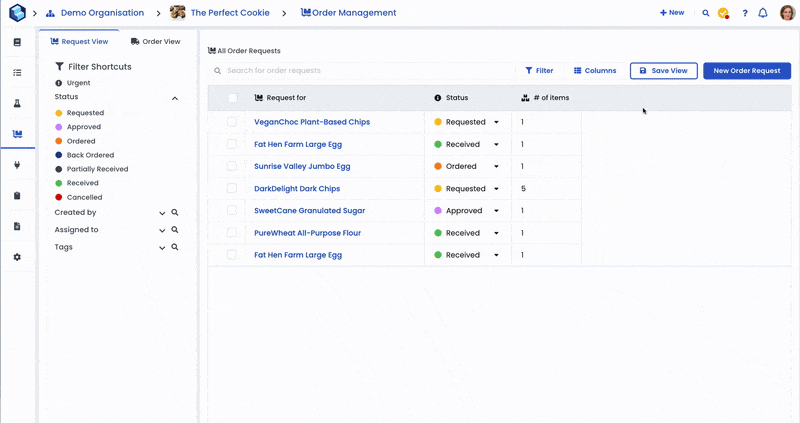Toggle the select-all checkbox in table header
Screen dimensions: 800x423
click(x=233, y=98)
